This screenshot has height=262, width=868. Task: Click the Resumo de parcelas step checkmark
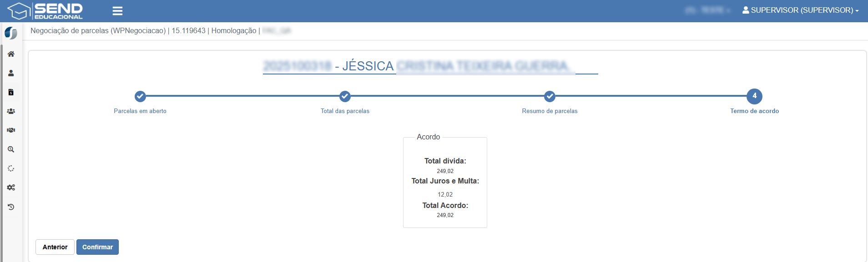click(x=550, y=96)
